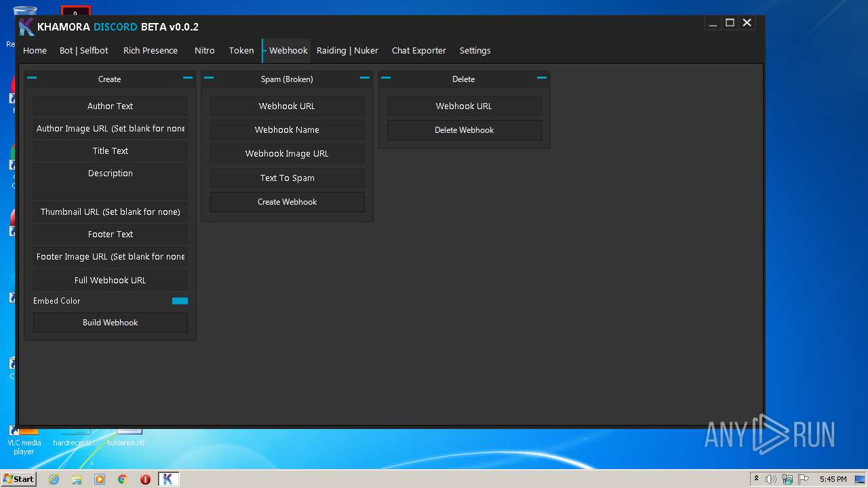
Task: Click the Footer Text field
Action: click(x=111, y=235)
